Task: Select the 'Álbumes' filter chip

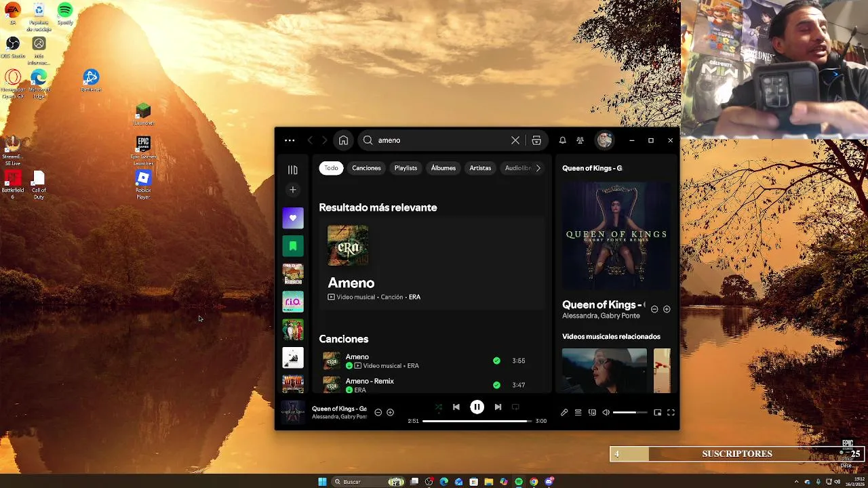Action: click(443, 168)
